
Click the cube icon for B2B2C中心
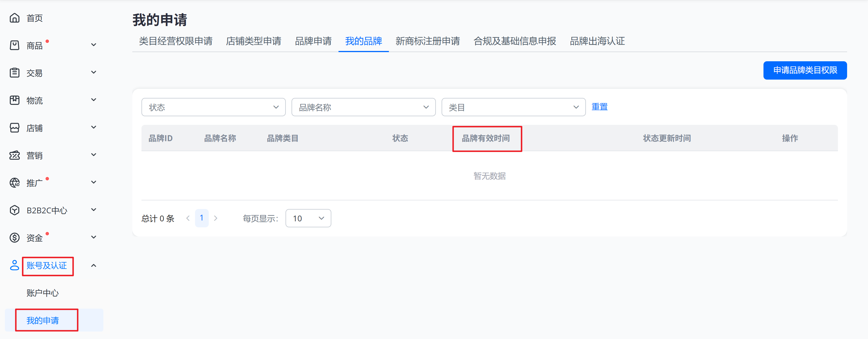(x=15, y=210)
